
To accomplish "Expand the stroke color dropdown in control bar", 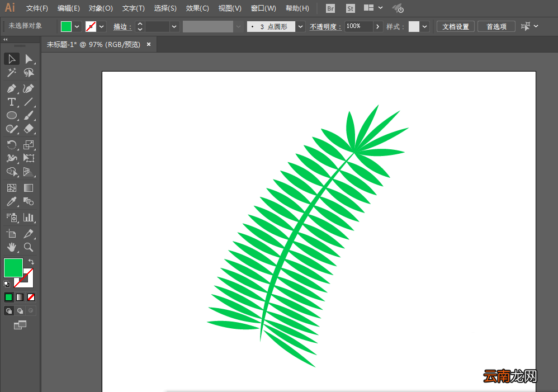I will pos(101,26).
